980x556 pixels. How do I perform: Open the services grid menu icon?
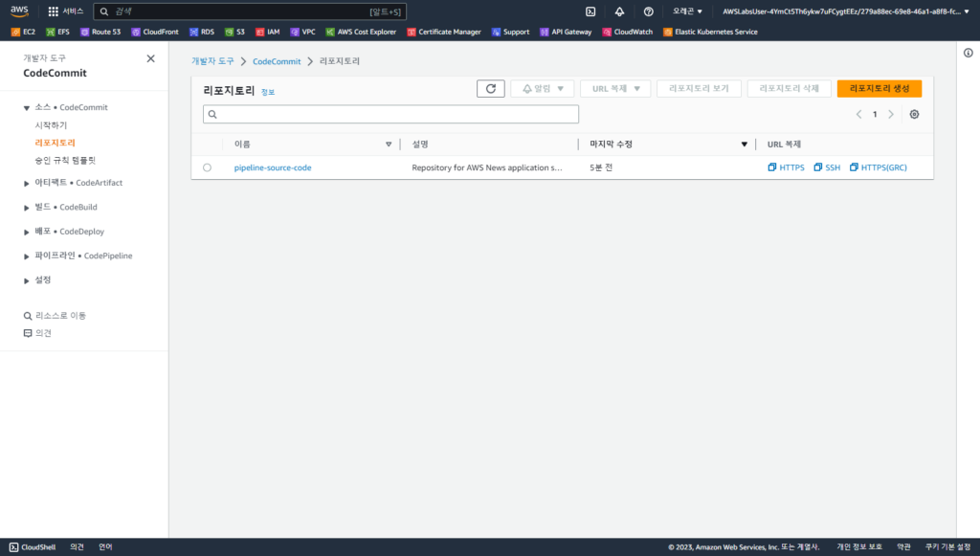click(54, 11)
